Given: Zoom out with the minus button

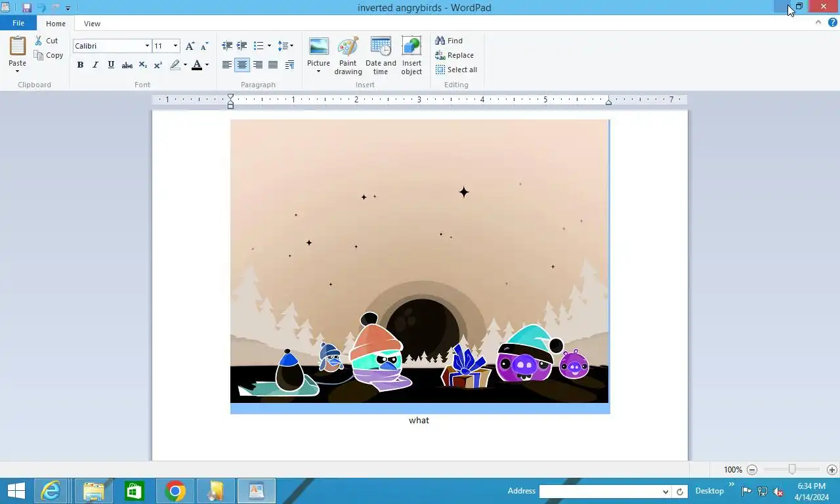Looking at the screenshot, I should 752,470.
